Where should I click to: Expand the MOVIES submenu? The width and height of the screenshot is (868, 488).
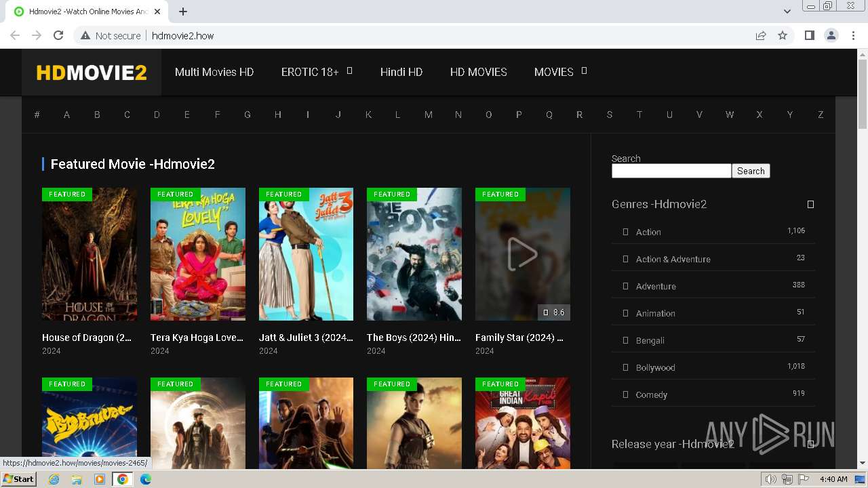pyautogui.click(x=584, y=70)
